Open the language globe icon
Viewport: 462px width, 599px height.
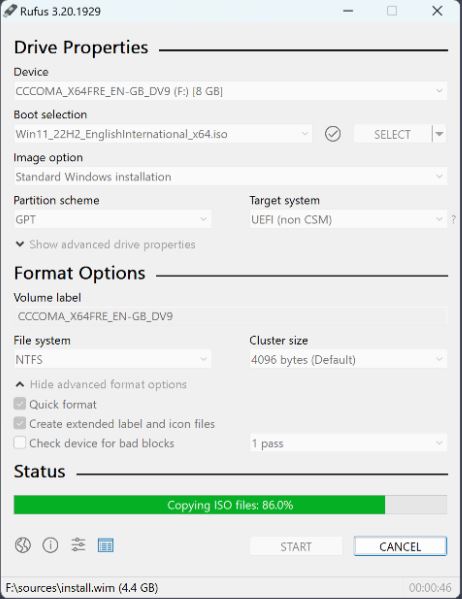[23, 545]
